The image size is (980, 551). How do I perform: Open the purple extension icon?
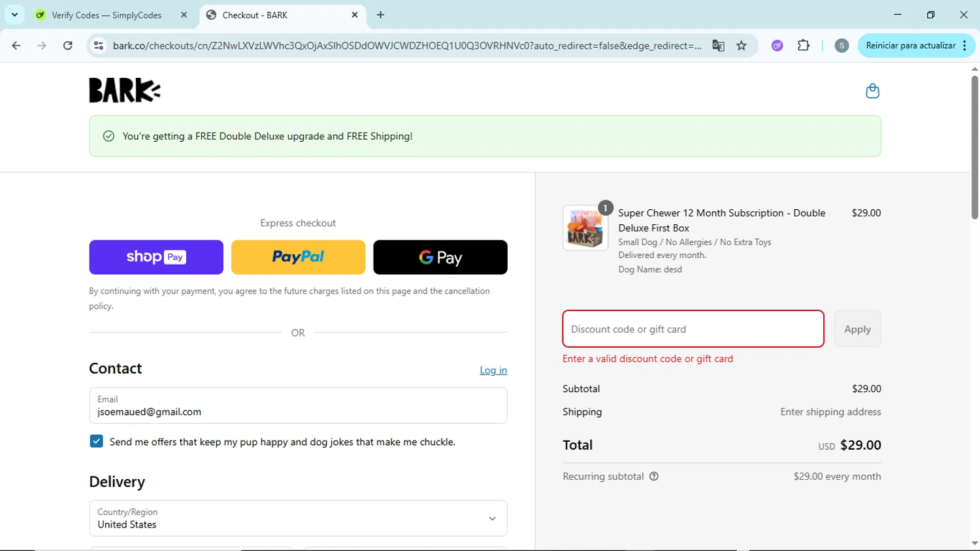tap(777, 46)
